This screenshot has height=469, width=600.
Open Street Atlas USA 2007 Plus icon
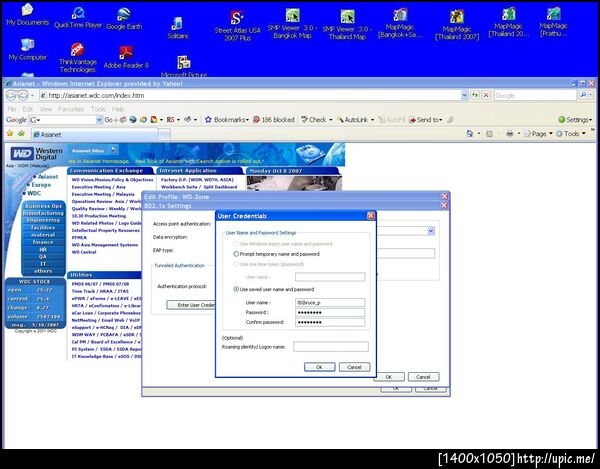[x=237, y=25]
